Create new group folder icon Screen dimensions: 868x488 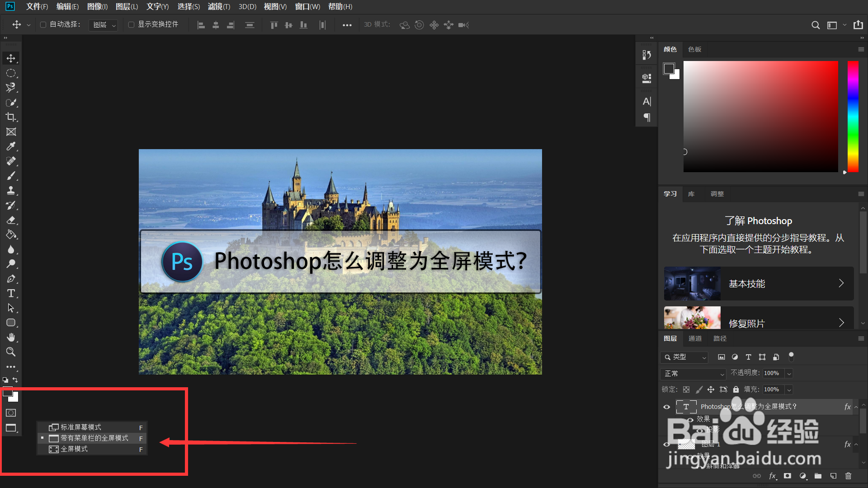pyautogui.click(x=818, y=476)
